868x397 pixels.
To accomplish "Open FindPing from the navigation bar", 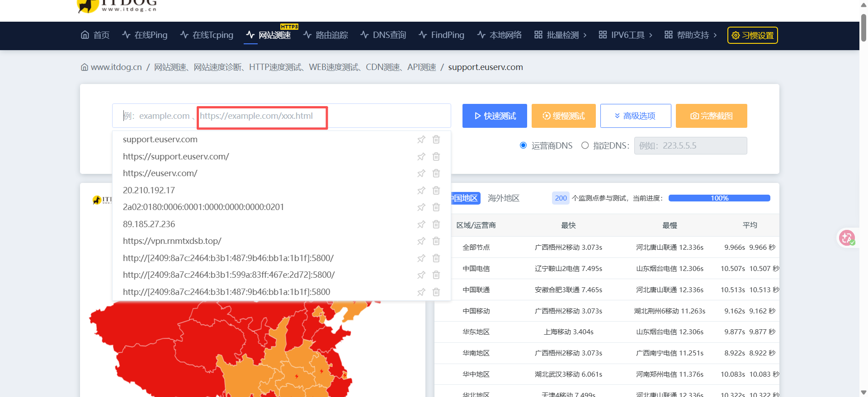I will (442, 35).
